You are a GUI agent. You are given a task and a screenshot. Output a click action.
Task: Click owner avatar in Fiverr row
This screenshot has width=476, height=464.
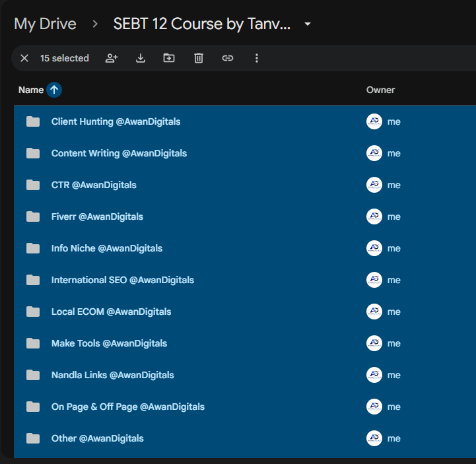click(374, 216)
